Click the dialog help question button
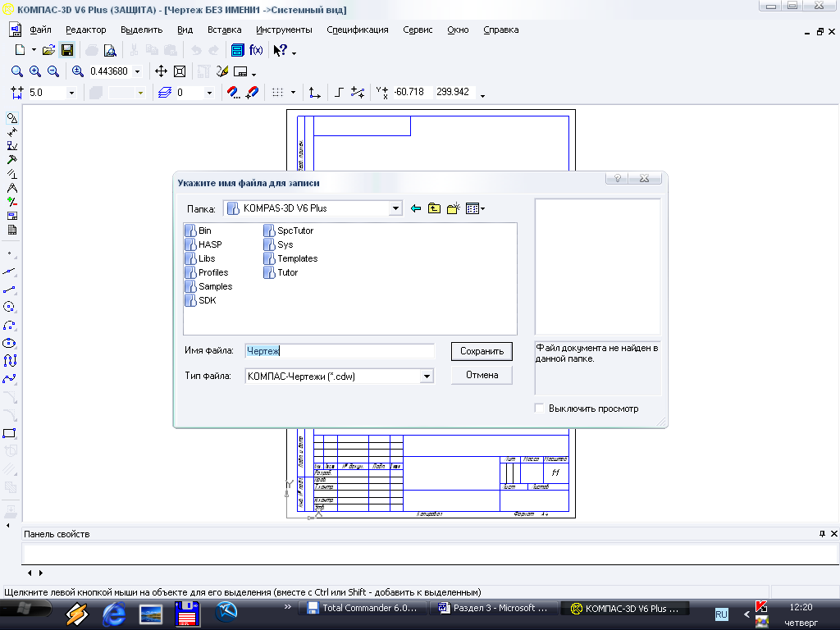840x630 pixels. [617, 178]
